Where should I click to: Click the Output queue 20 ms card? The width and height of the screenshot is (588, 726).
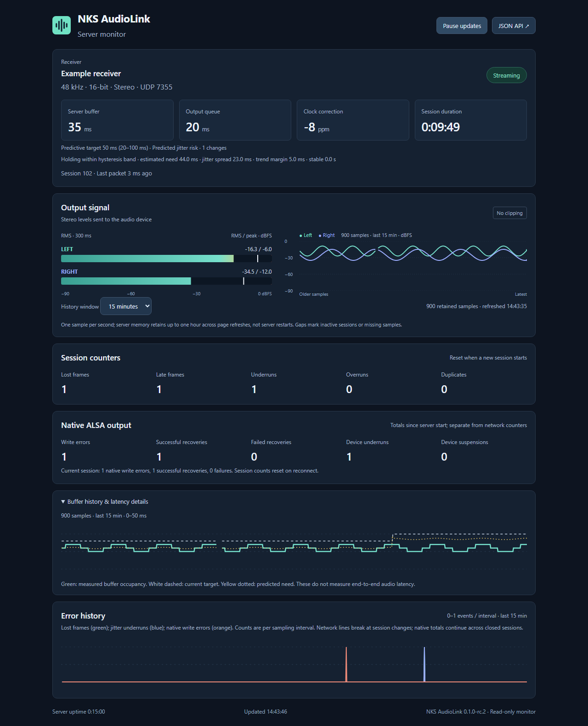(x=235, y=120)
